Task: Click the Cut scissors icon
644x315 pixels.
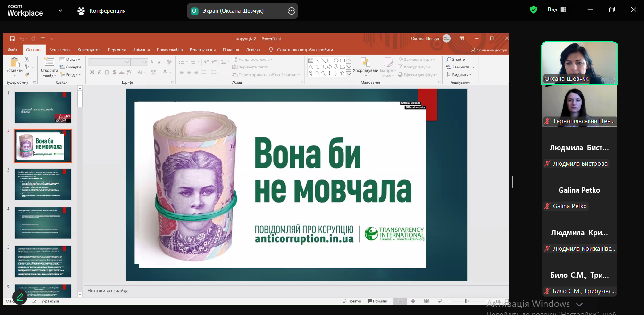Action: pos(27,60)
